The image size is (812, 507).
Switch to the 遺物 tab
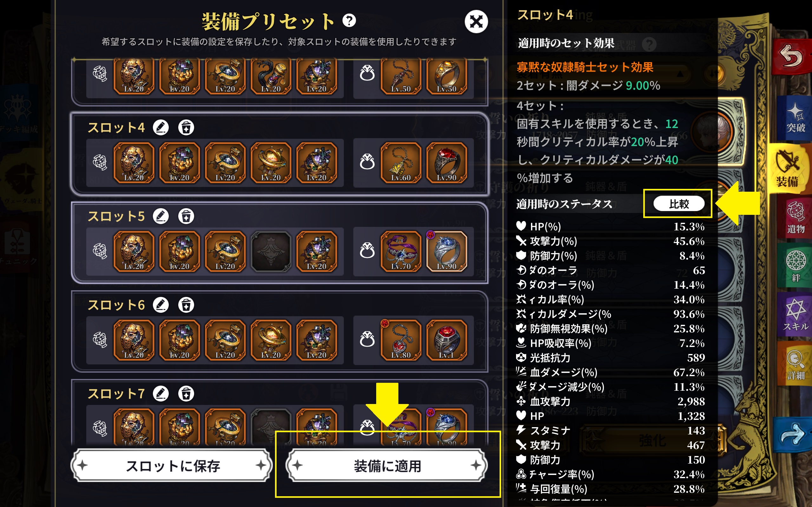pyautogui.click(x=796, y=218)
